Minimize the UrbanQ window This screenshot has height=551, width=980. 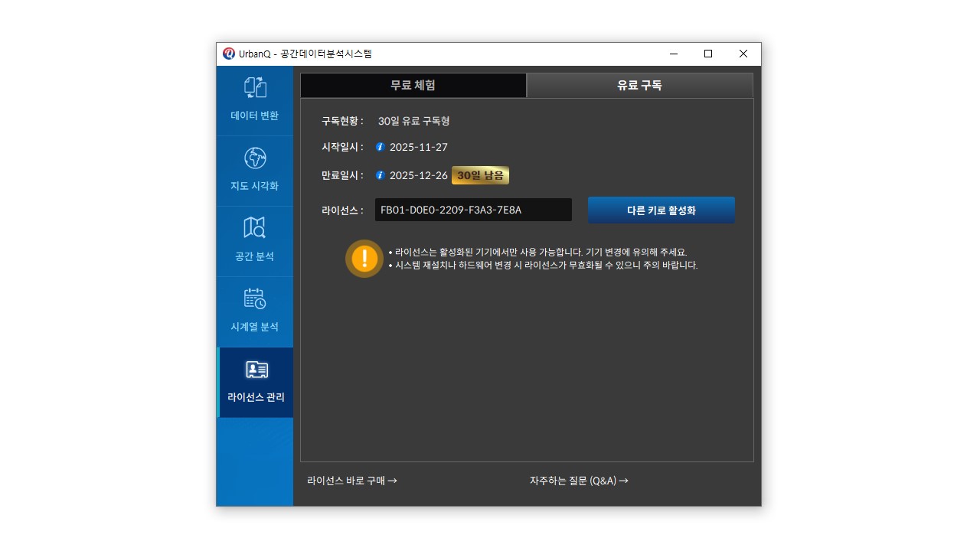[x=674, y=54]
